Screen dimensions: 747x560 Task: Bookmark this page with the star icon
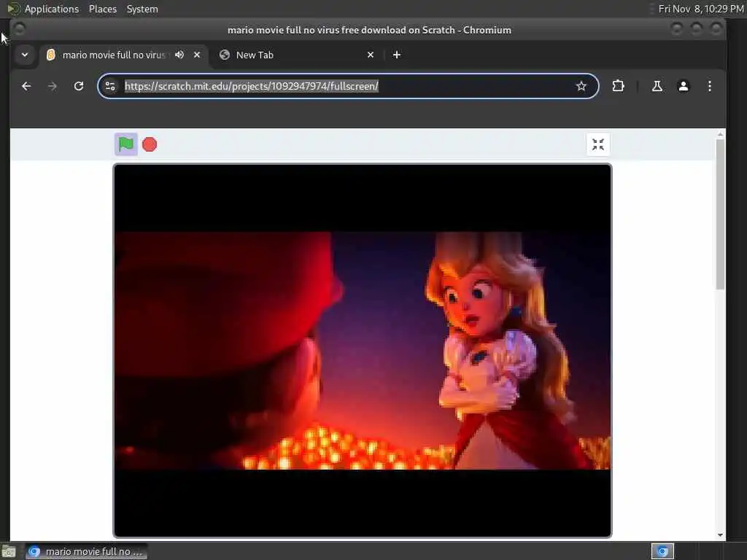tap(581, 86)
